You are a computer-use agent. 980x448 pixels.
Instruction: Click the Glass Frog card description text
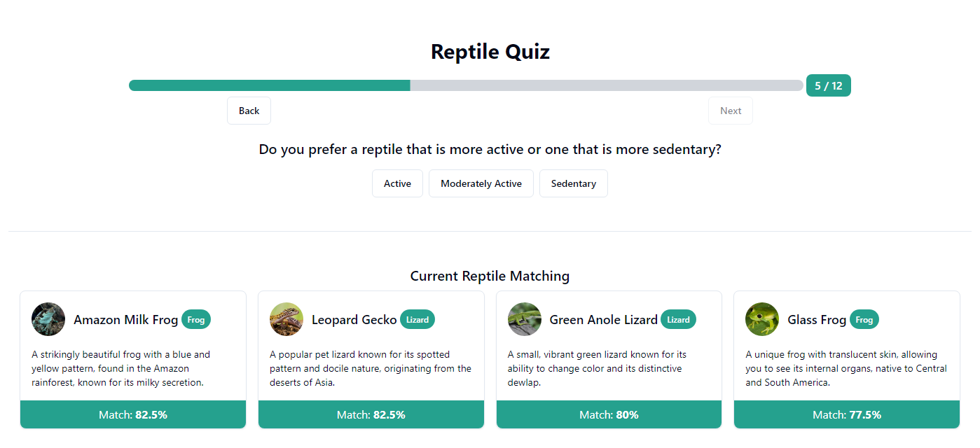click(x=846, y=368)
